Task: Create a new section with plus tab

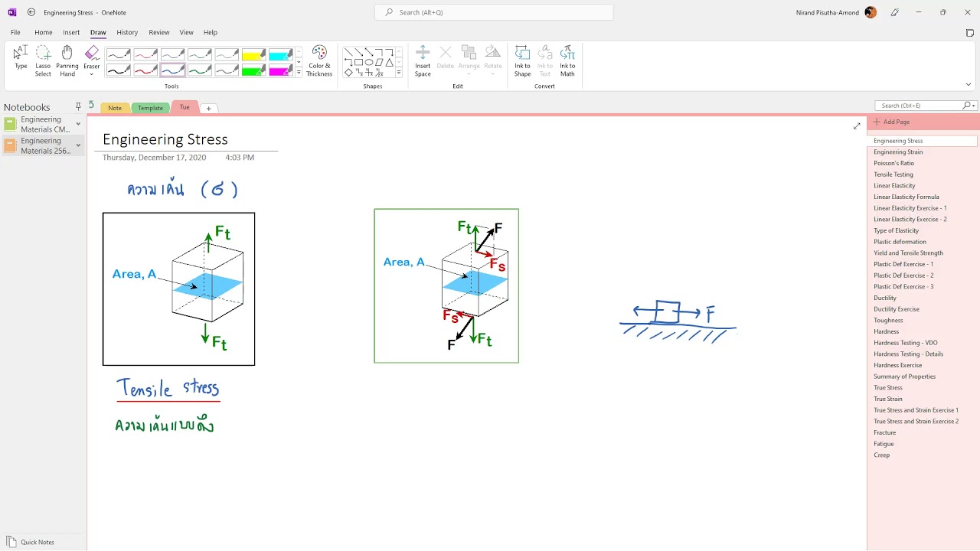Action: (x=208, y=108)
